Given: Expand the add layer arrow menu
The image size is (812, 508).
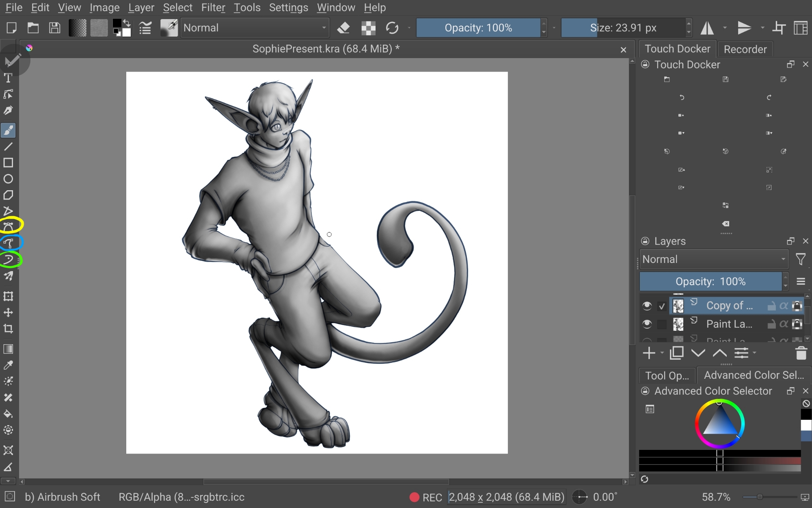Looking at the screenshot, I should click(662, 353).
